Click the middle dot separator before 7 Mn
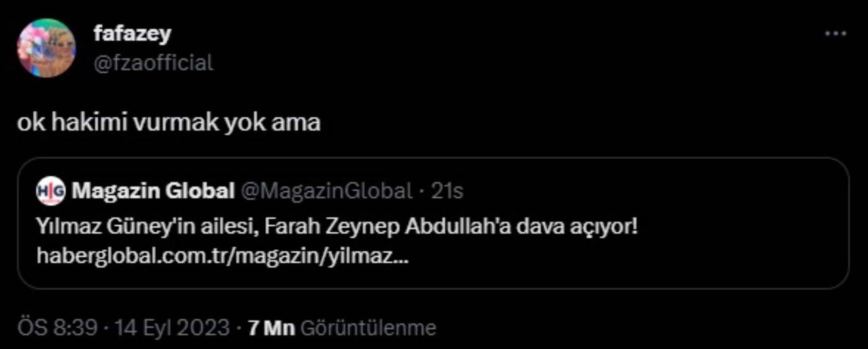868x349 pixels. [239, 329]
